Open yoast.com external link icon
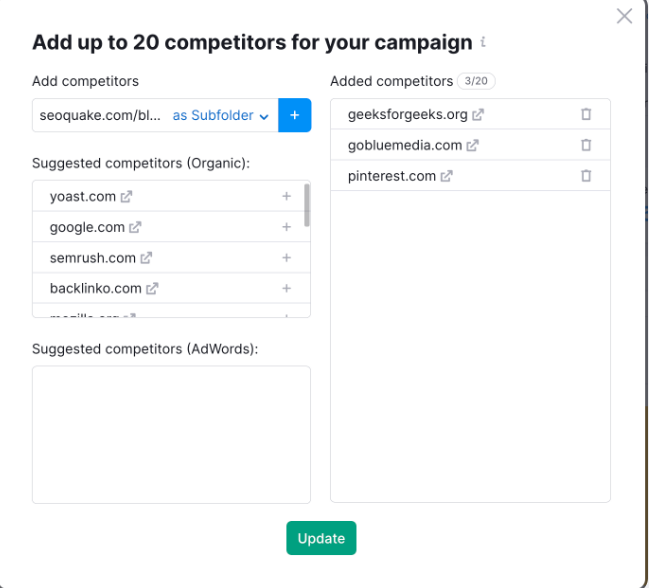649x588 pixels. (126, 197)
